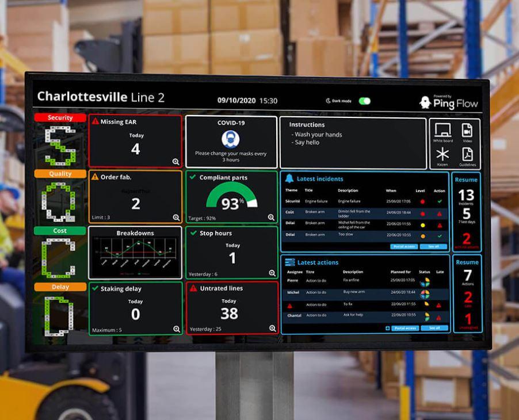Click magnifier icon on Stop hours tile
Image resolution: width=519 pixels, height=420 pixels.
coord(272,273)
